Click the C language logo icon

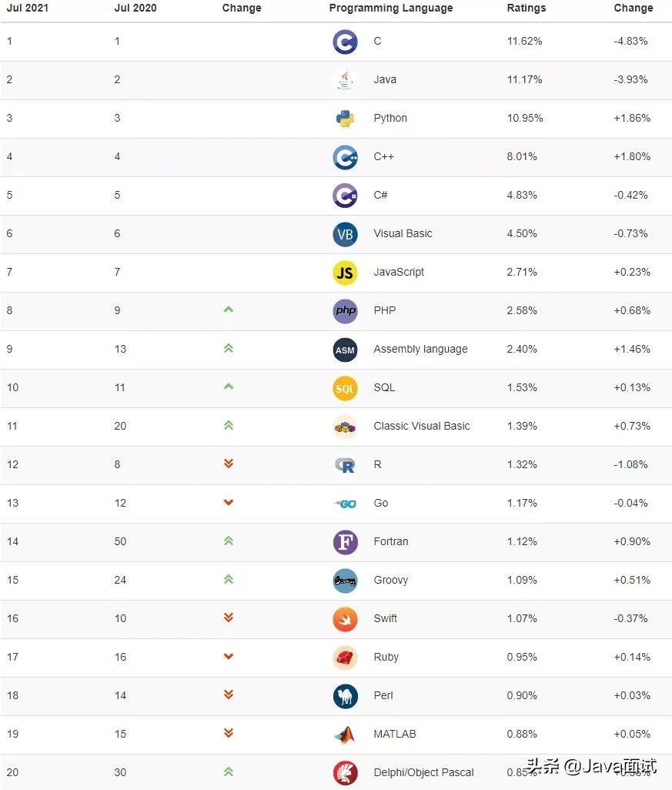tap(345, 42)
